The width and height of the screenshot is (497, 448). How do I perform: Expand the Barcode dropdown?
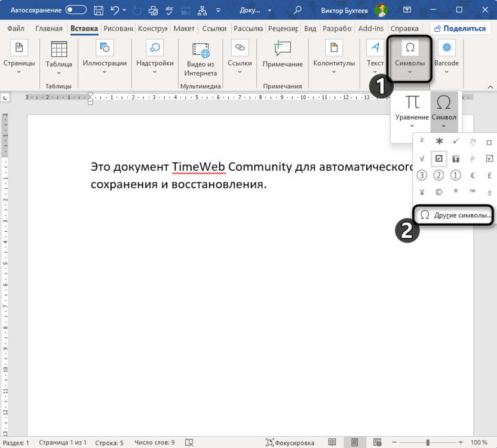point(447,58)
